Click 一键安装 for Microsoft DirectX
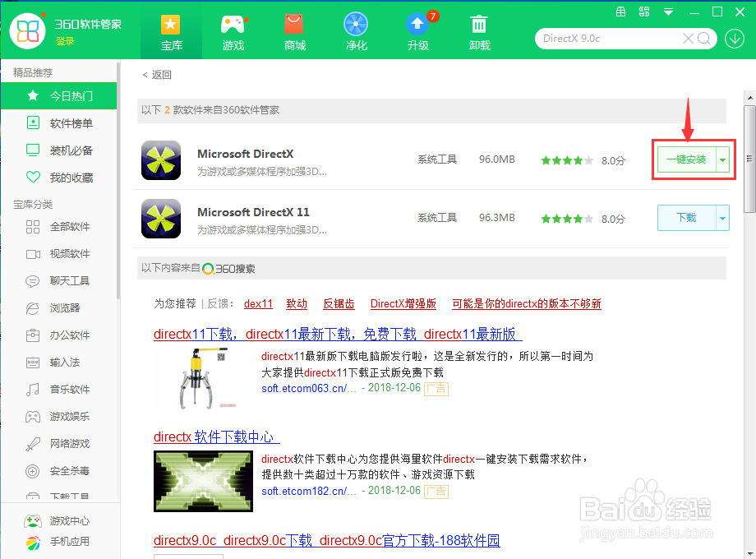This screenshot has height=559, width=756. [x=687, y=159]
